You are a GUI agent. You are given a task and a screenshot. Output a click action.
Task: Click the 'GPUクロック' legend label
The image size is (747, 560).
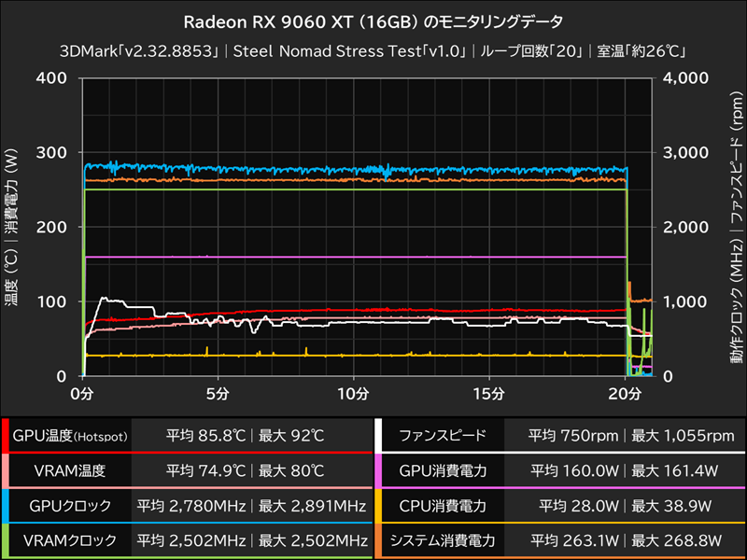(70, 506)
